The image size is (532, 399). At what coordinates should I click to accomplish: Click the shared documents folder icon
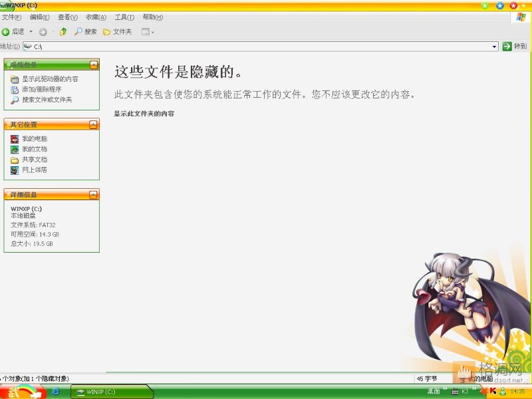15,160
